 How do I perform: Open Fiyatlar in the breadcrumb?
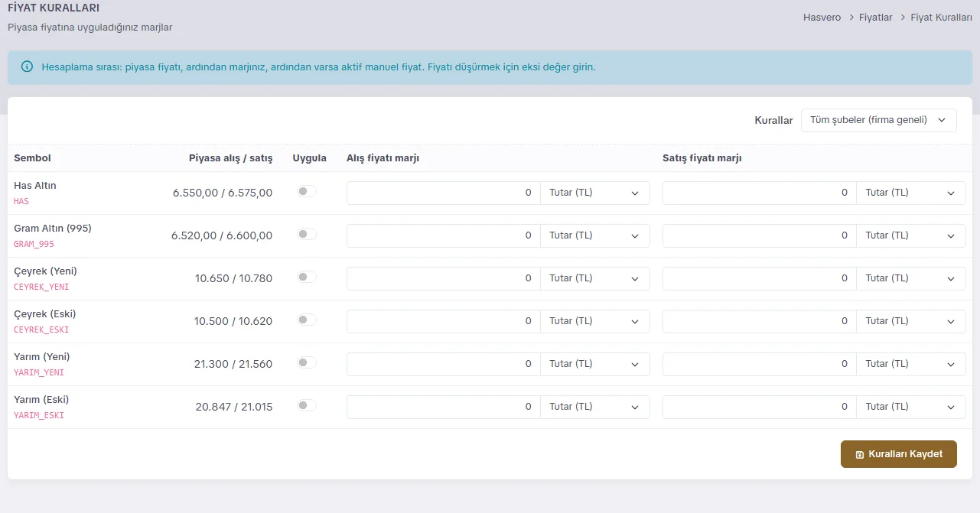click(x=874, y=17)
